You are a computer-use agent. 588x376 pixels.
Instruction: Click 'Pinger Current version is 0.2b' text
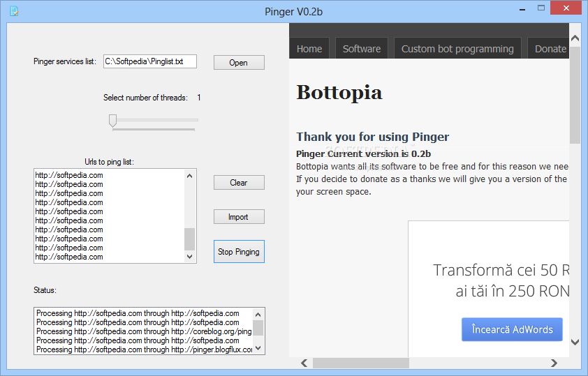click(x=363, y=153)
